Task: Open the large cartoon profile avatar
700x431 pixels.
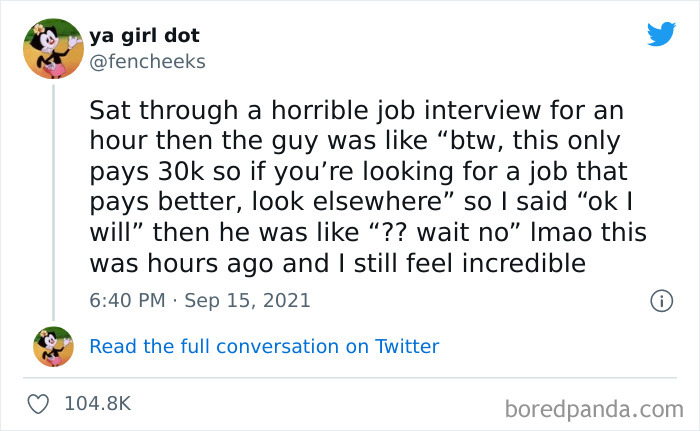Action: pos(53,49)
